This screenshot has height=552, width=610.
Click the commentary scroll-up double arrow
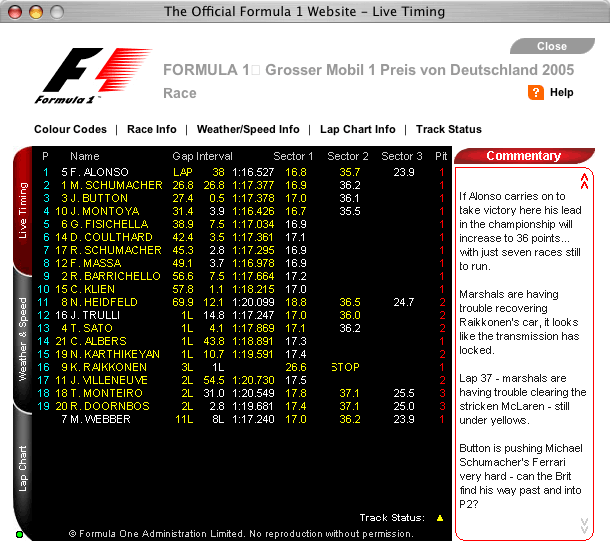[x=584, y=181]
